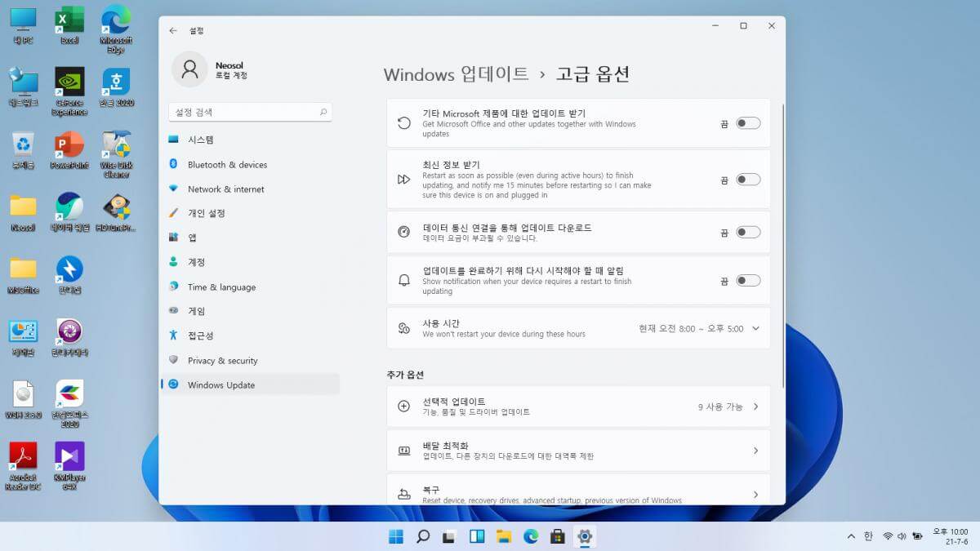This screenshot has width=980, height=551.
Task: Toggle the 최신 정보 받기 switch
Action: (x=748, y=180)
